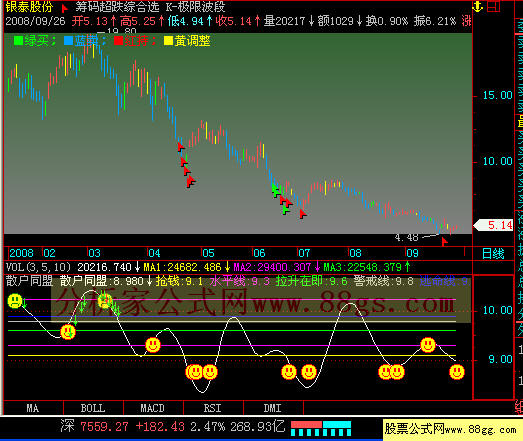The image size is (523, 441).
Task: Click the 09 month label on the time axis
Action: tap(412, 253)
